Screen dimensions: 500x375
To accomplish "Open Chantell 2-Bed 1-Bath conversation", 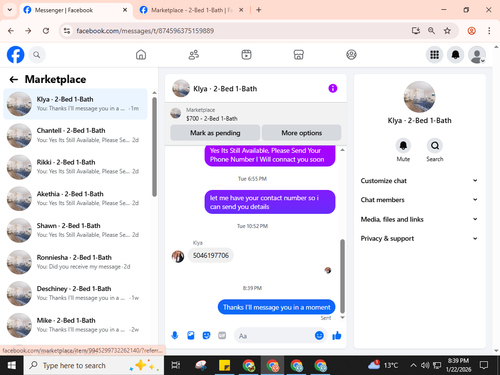I will pos(75,135).
